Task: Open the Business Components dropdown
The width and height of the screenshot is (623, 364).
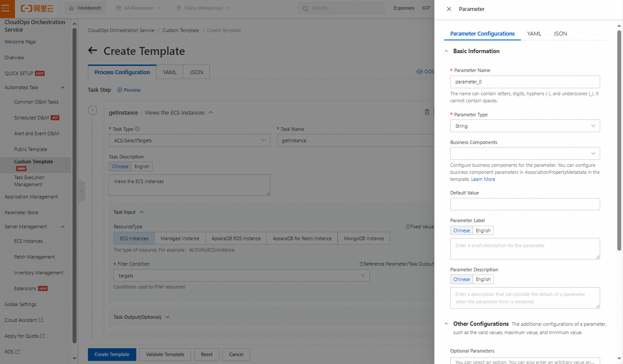Action: coord(525,153)
